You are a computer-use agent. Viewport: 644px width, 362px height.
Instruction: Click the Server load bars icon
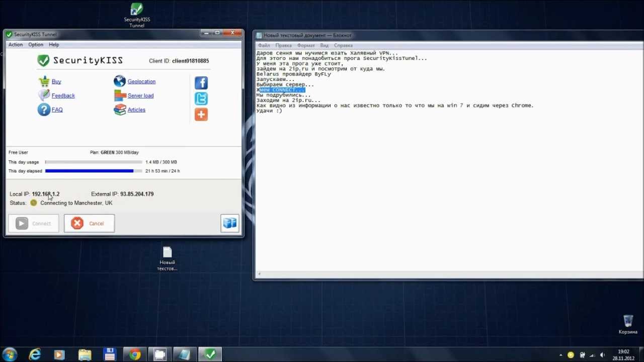120,95
